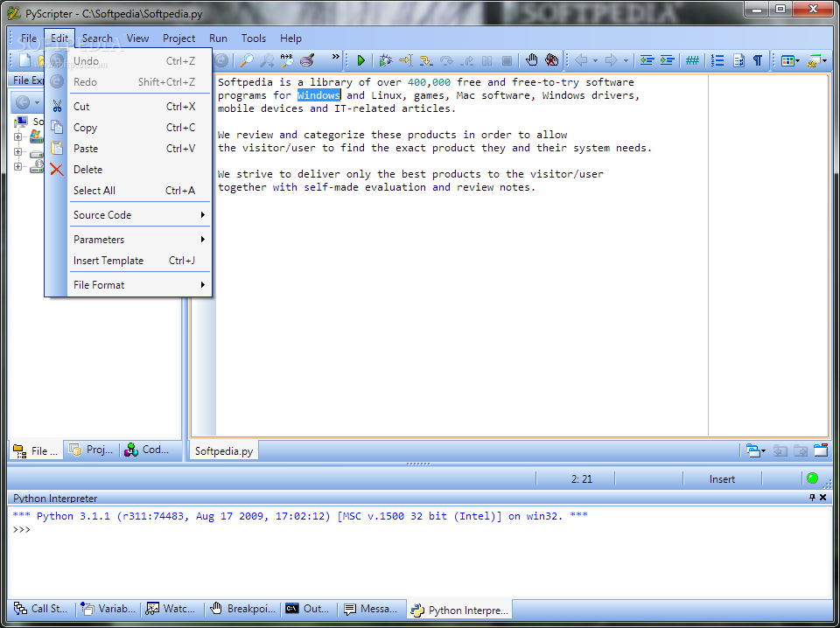Click the Browse Forward arrow
The width and height of the screenshot is (840, 628).
pyautogui.click(x=612, y=60)
